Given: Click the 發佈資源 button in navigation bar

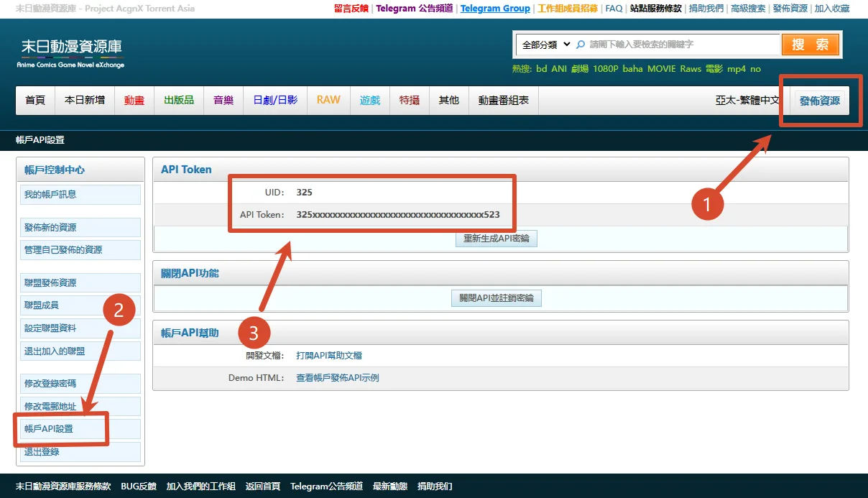Looking at the screenshot, I should click(x=820, y=101).
